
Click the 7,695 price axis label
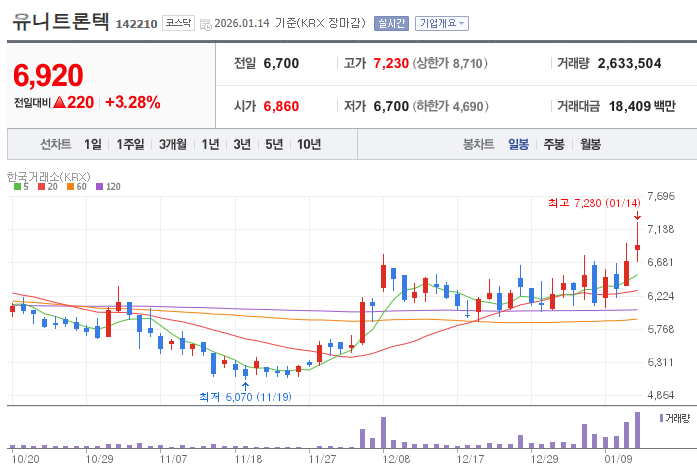(661, 196)
